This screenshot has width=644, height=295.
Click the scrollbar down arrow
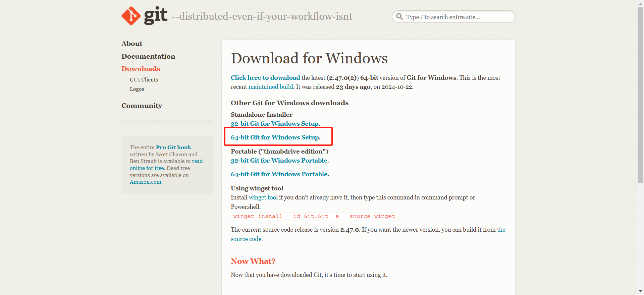(641, 292)
